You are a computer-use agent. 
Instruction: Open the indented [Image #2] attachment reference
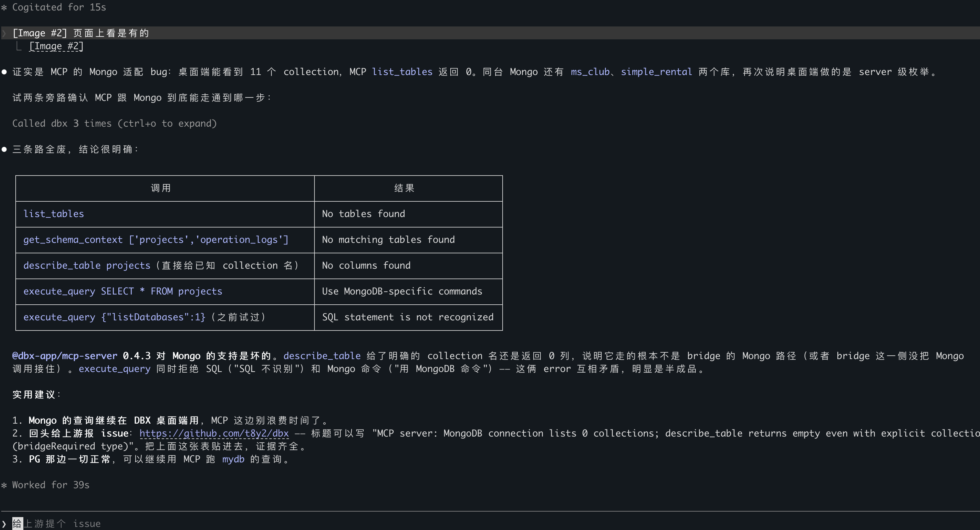point(56,46)
